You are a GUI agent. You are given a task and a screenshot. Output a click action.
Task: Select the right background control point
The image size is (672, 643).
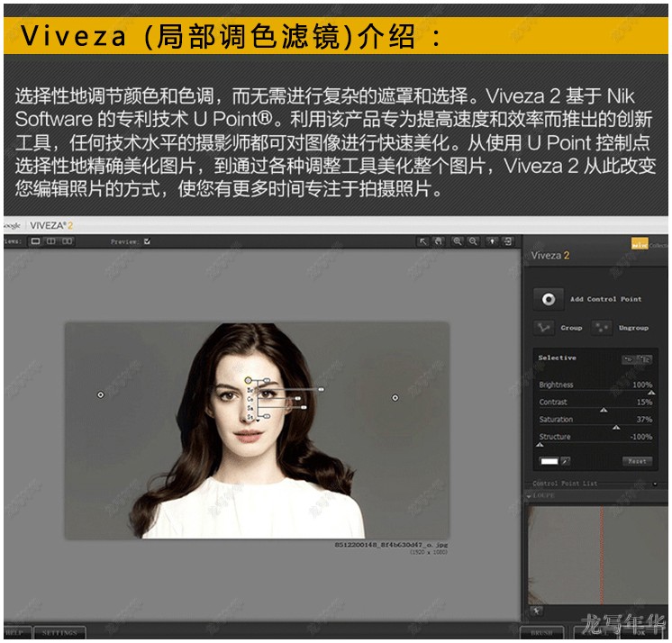tap(395, 398)
